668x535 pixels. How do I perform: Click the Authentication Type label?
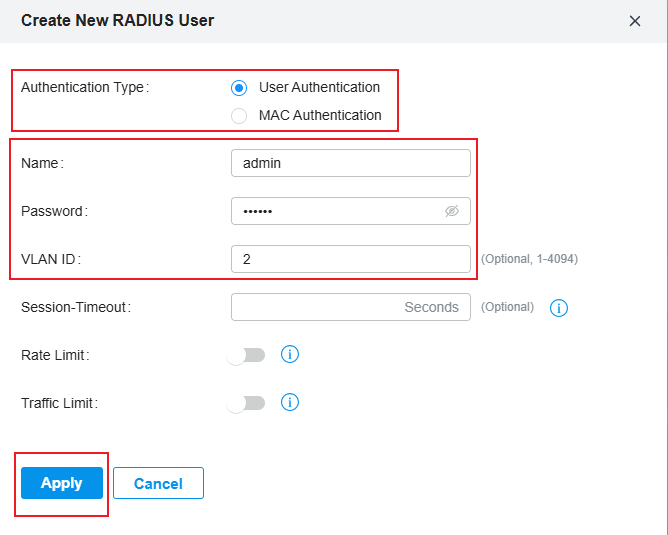[x=85, y=87]
